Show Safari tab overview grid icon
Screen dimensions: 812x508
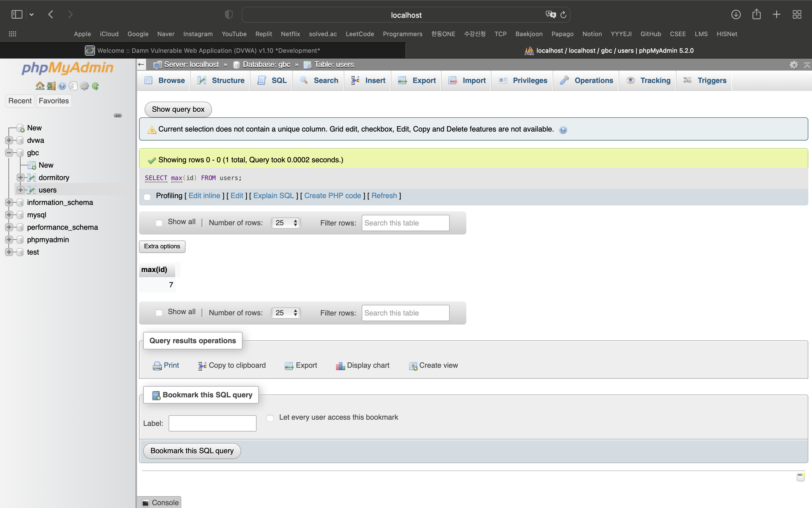point(797,14)
